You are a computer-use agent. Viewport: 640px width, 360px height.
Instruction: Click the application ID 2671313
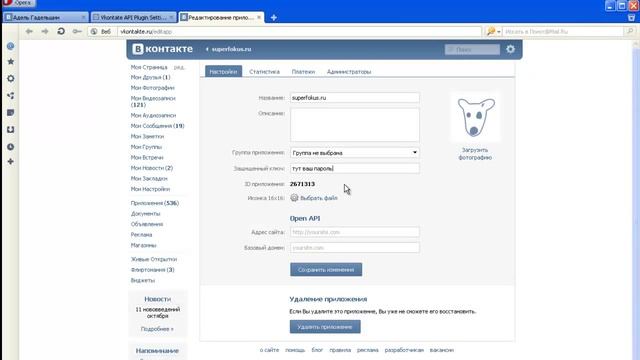(302, 184)
